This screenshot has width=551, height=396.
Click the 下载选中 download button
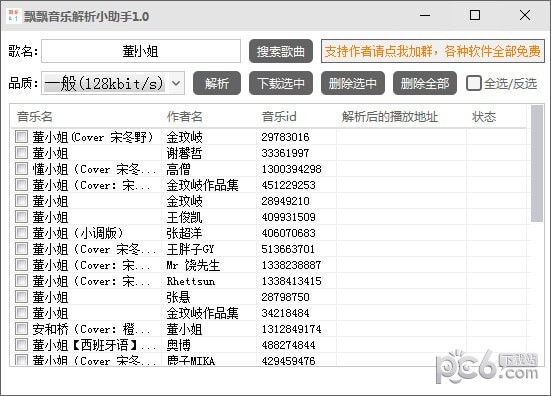coord(280,83)
